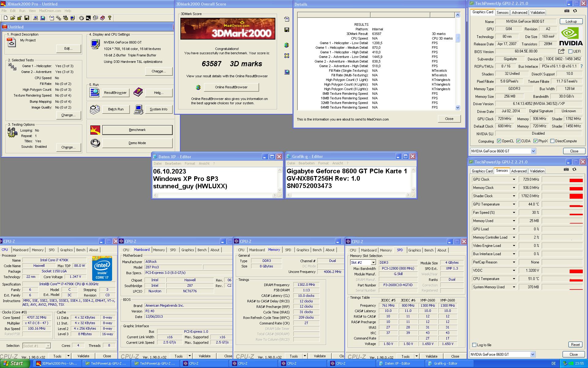Expand the PerfCap Reason sensor dropdown

click(x=514, y=262)
